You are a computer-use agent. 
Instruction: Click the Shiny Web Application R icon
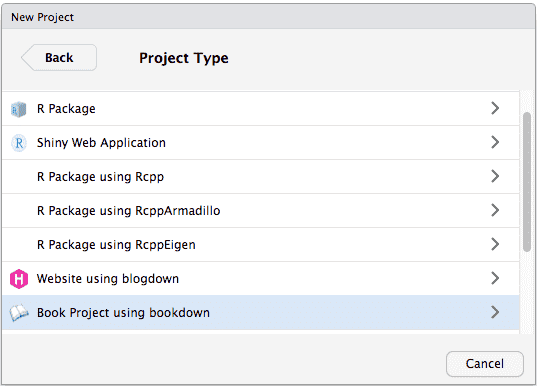[19, 143]
